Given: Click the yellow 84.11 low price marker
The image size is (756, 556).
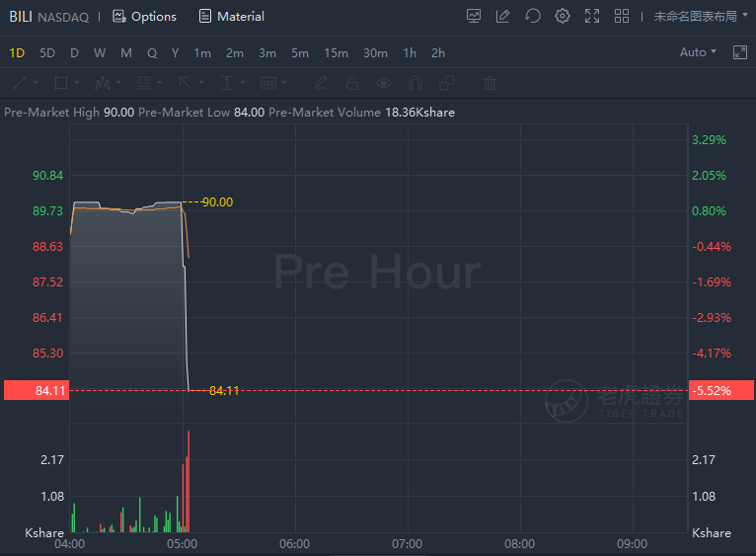Looking at the screenshot, I should pos(224,391).
